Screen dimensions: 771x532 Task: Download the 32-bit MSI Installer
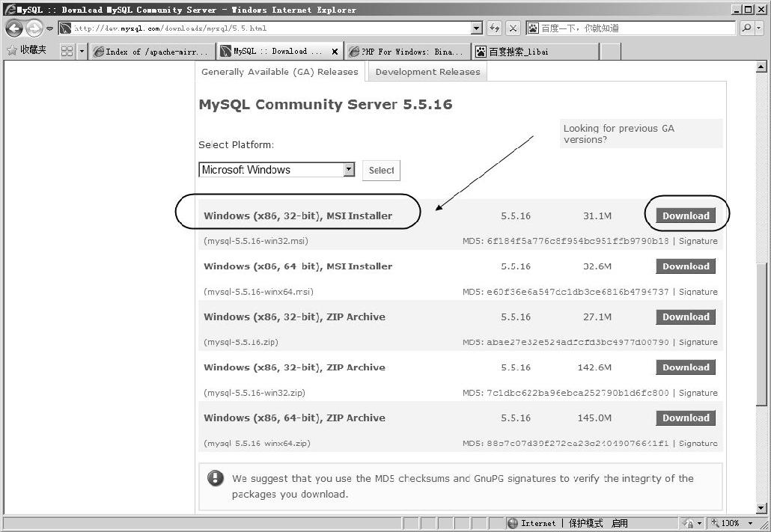coord(686,215)
